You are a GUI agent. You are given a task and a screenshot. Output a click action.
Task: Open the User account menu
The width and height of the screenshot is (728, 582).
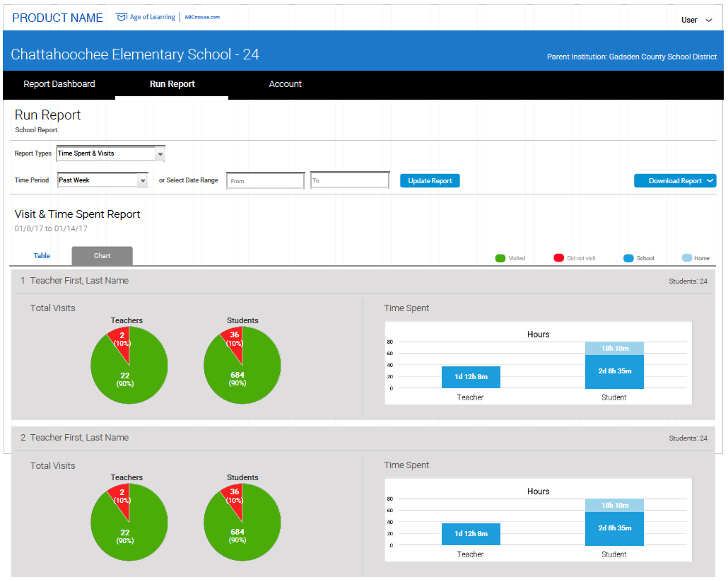(x=696, y=20)
